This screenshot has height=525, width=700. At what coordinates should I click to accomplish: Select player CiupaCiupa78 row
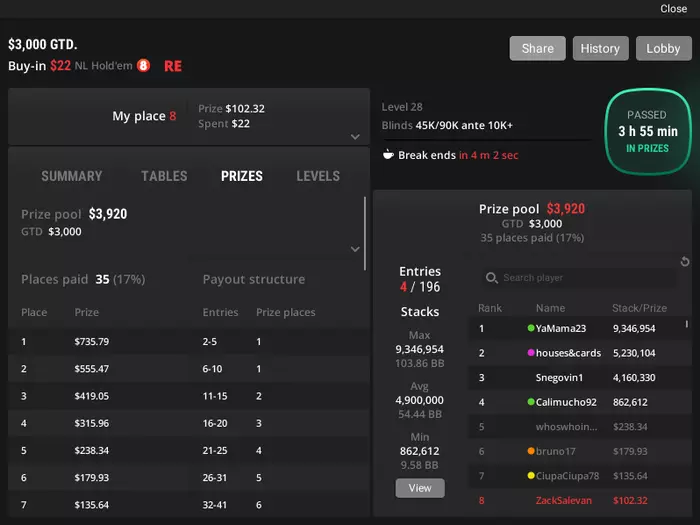pos(579,475)
